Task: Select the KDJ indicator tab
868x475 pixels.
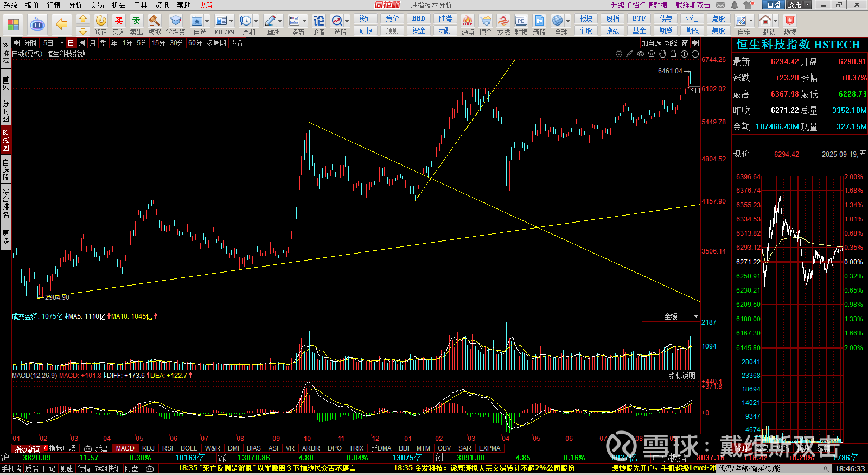Action: [x=148, y=448]
